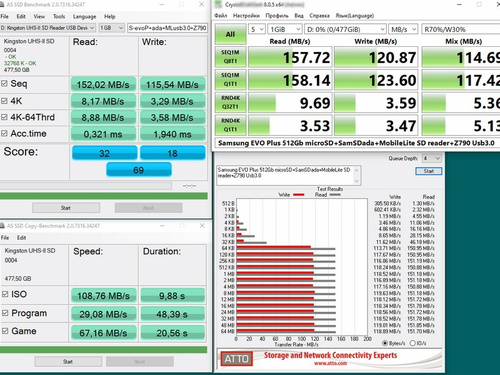Expand the 1GiB test size dropdown
Viewport: 500px width, 375px height.
tap(285, 29)
